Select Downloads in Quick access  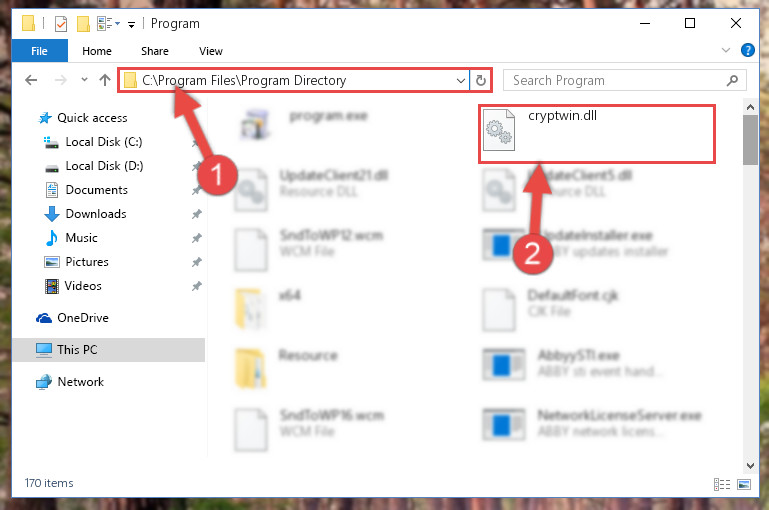tap(96, 214)
